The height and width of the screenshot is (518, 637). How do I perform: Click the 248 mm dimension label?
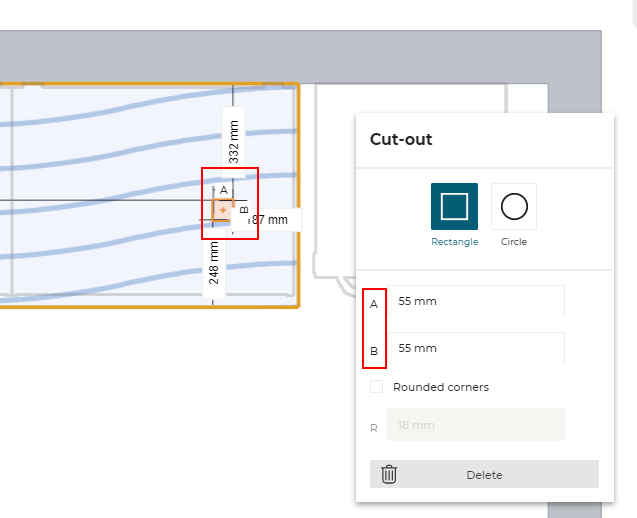tap(214, 263)
